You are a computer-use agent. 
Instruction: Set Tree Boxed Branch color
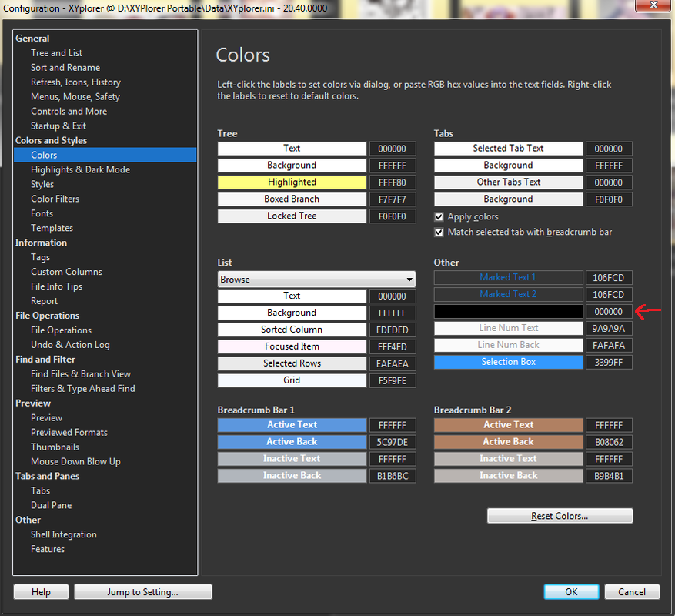(x=292, y=199)
